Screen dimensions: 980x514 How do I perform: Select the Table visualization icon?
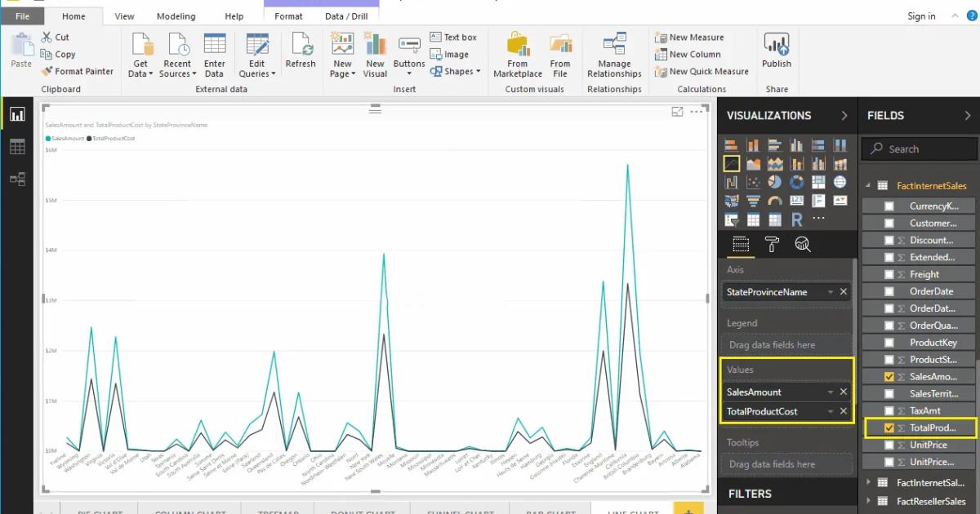pos(753,218)
